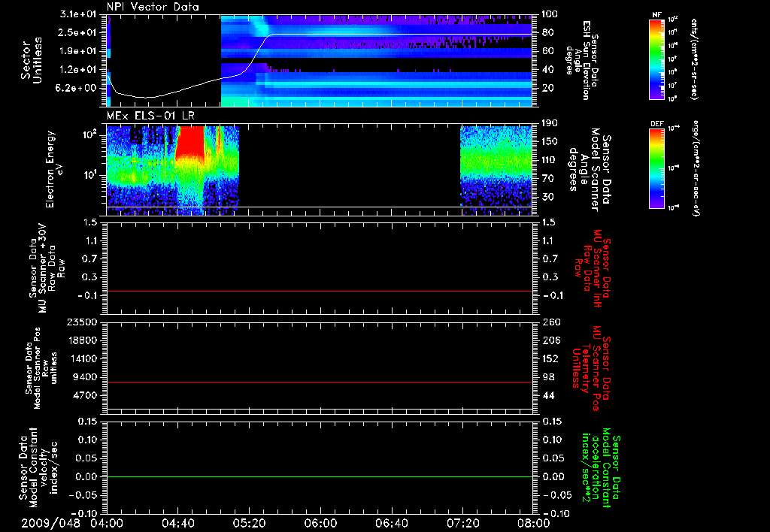This screenshot has height=532, width=770.
Task: Click the green Model Constant acceleration label
Action: pos(601,468)
